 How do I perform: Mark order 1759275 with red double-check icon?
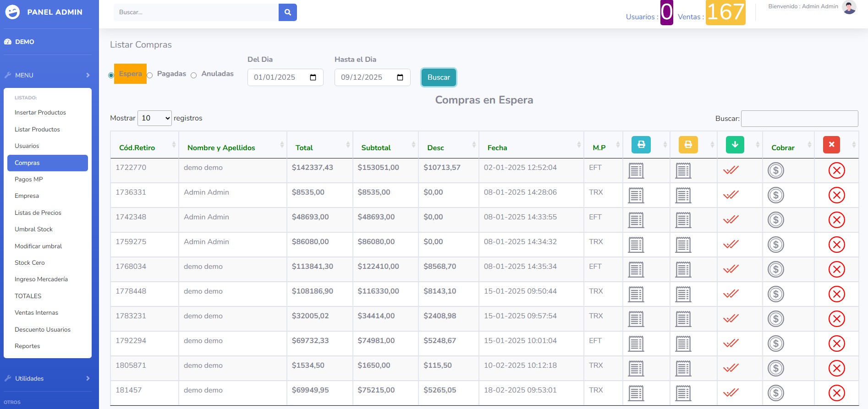tap(731, 245)
